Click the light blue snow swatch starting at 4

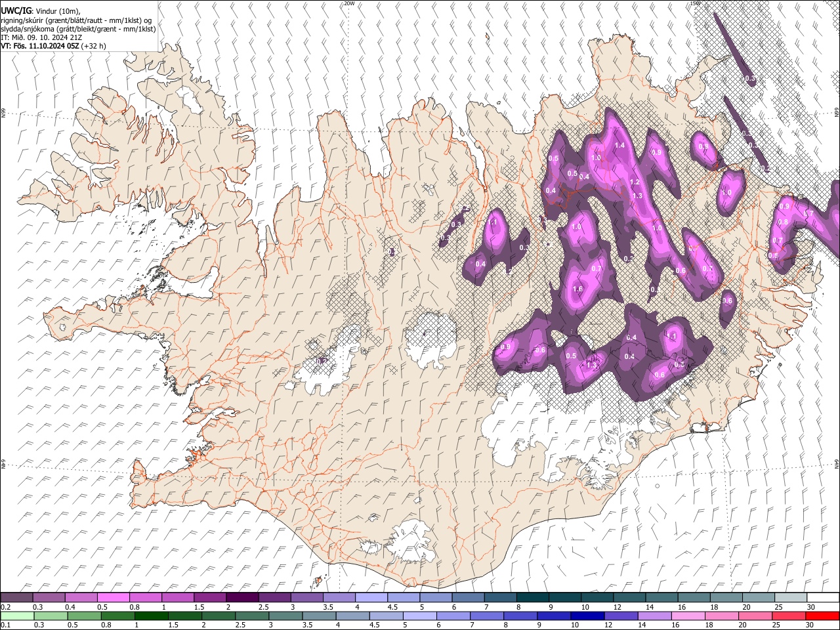(x=371, y=598)
